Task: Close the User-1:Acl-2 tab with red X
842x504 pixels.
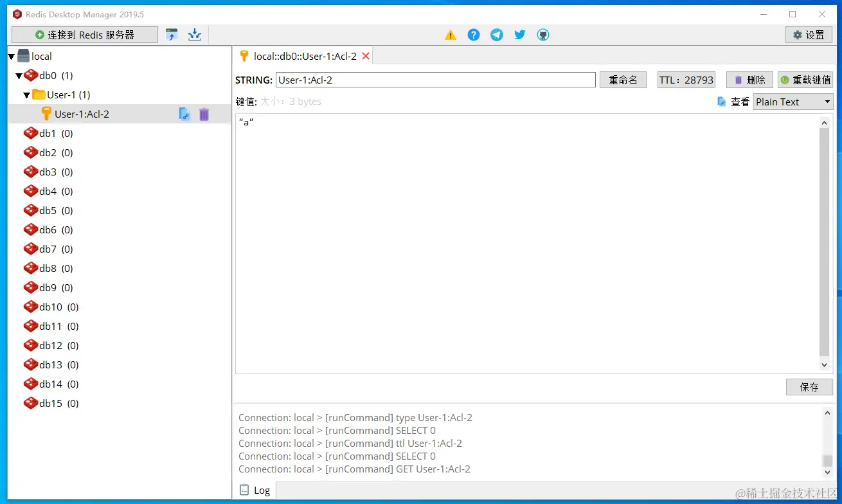Action: pos(366,56)
